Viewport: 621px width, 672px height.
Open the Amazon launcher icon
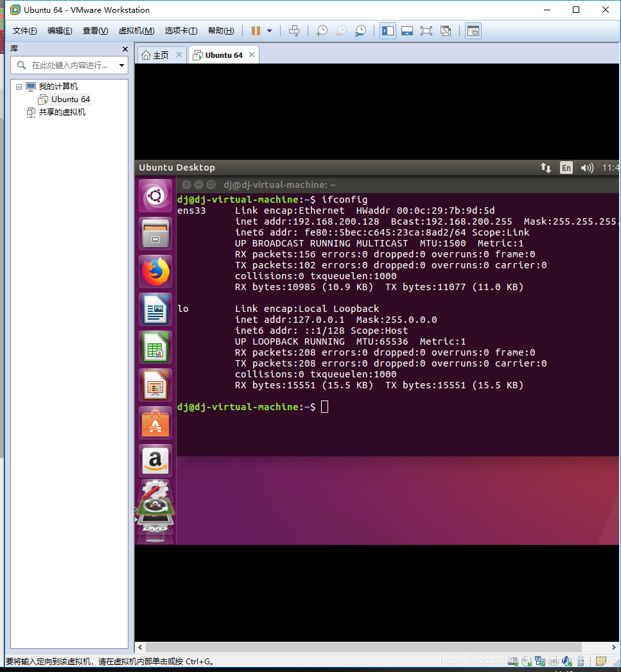coord(155,461)
